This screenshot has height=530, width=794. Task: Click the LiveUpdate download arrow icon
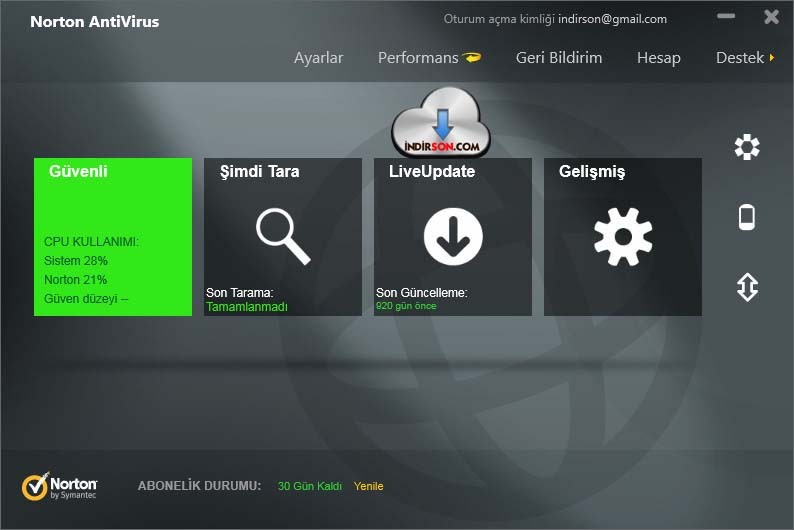pos(453,236)
